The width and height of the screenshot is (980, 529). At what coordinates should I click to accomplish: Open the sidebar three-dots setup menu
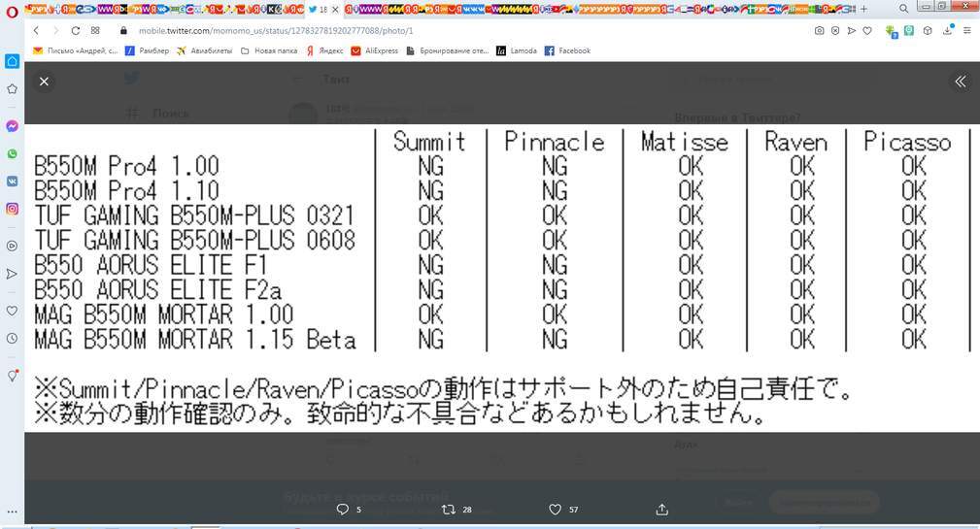click(12, 512)
